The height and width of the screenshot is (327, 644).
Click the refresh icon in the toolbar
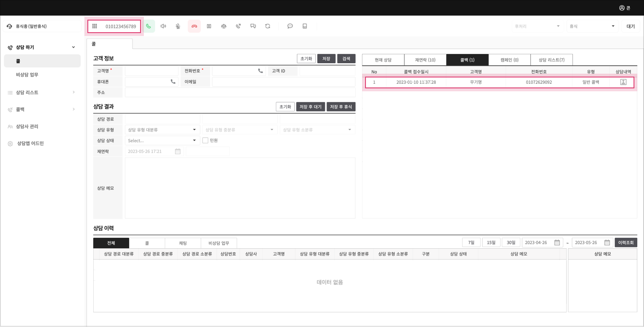point(268,26)
